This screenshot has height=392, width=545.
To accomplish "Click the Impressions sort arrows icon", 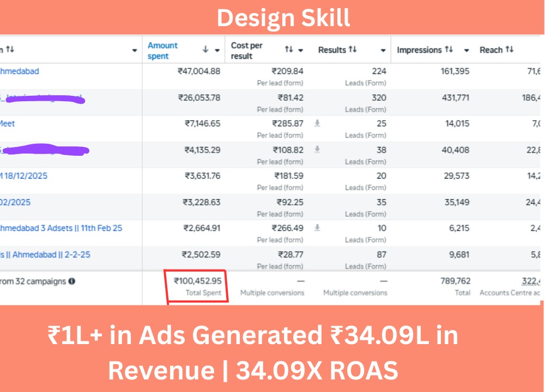I will (449, 50).
